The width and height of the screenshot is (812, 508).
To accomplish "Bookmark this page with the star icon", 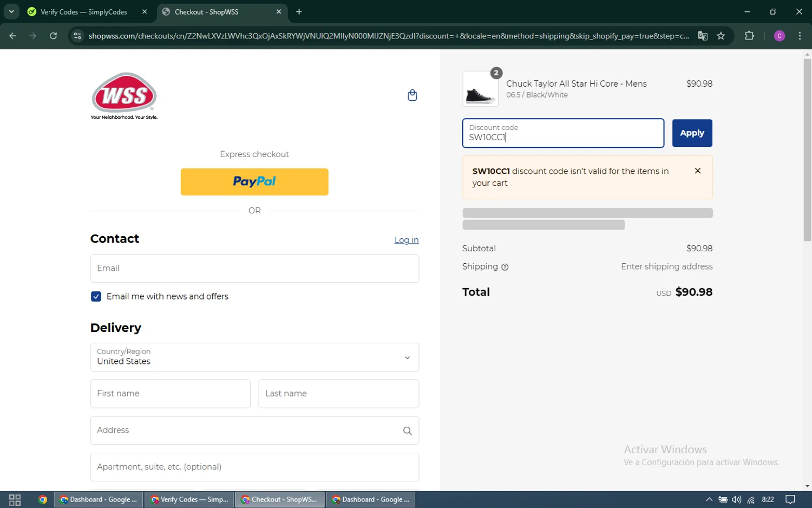I will [x=721, y=36].
